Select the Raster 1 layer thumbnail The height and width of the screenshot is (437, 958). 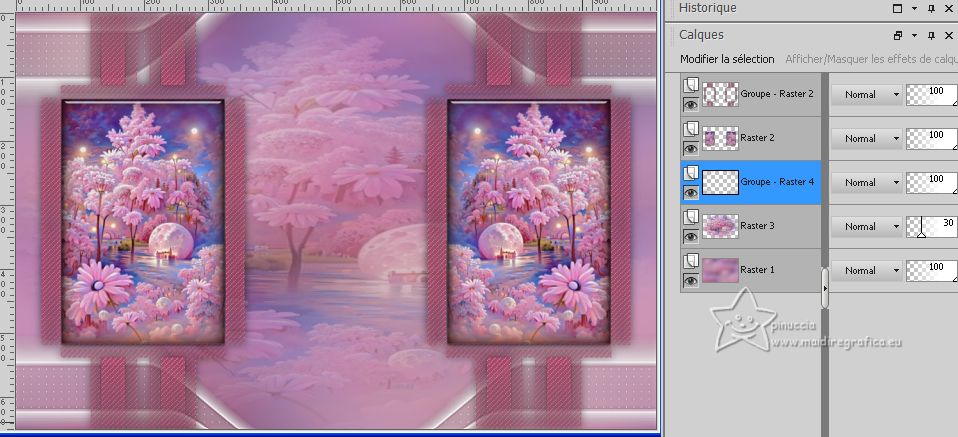point(720,271)
